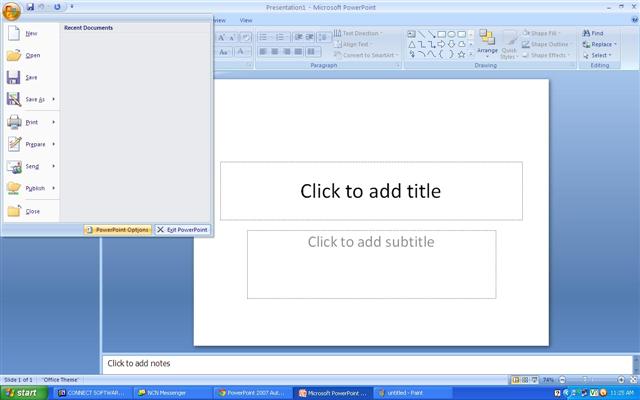Viewport: 640px width, 400px height.
Task: Click the New document icon
Action: (14, 33)
